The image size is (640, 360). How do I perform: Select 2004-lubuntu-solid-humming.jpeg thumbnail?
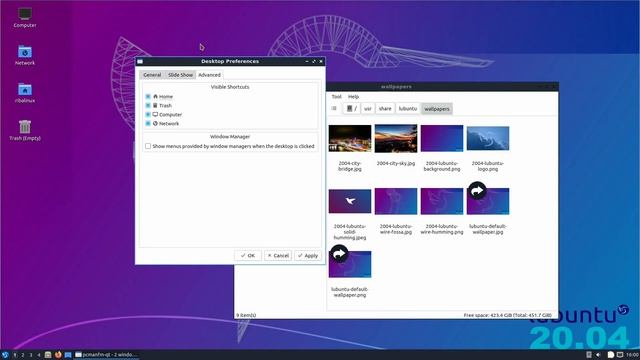click(350, 201)
